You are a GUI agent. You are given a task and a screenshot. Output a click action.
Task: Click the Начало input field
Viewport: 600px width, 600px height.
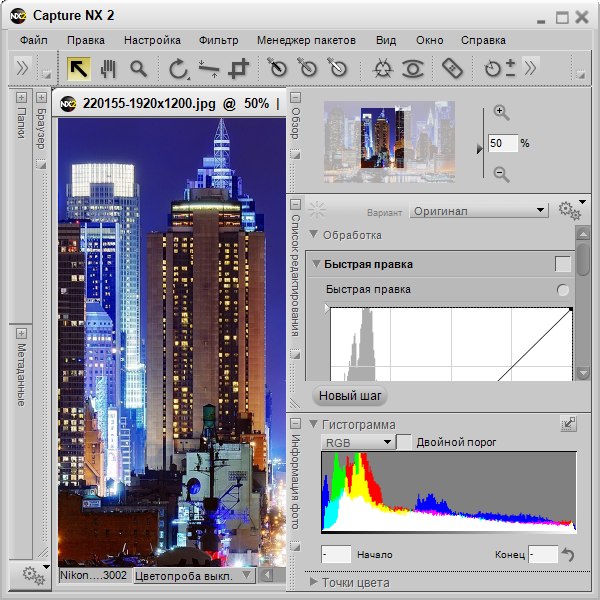click(336, 554)
